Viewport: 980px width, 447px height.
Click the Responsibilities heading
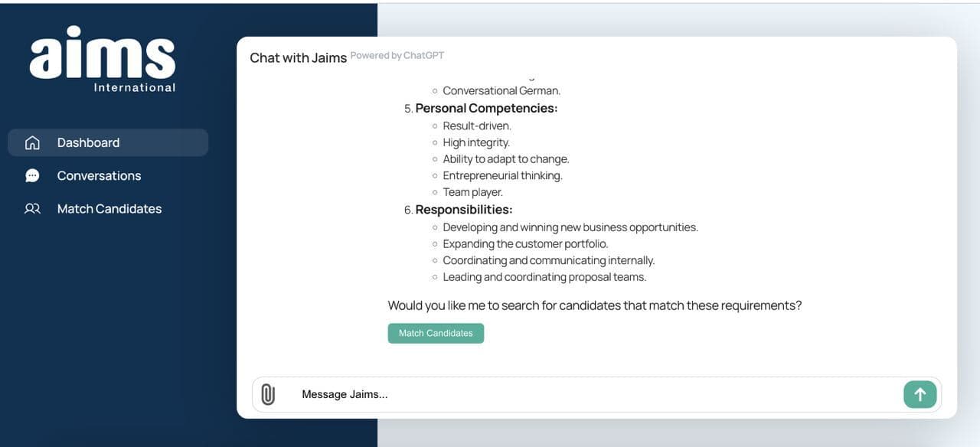pos(464,210)
